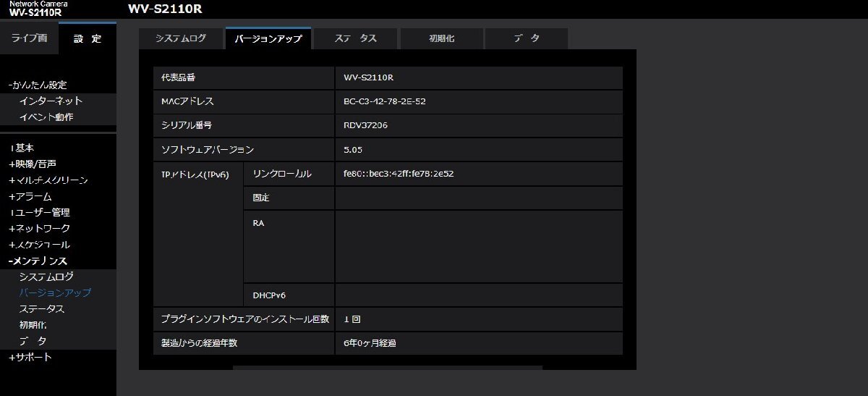Open the システムログ tab
868x396 pixels.
[x=181, y=38]
